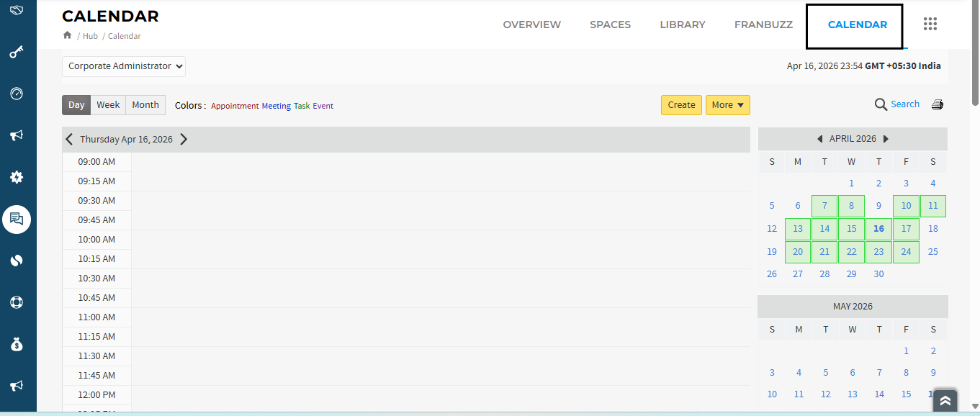Select the Day view button

point(76,105)
